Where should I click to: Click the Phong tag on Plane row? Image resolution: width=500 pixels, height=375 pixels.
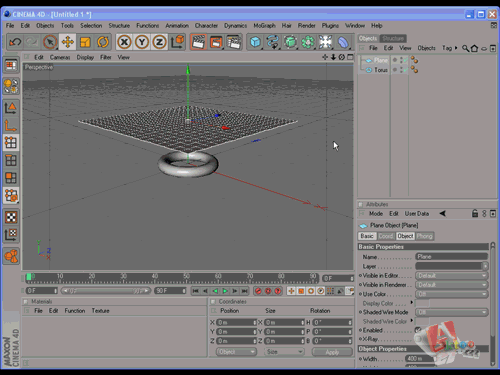point(414,60)
